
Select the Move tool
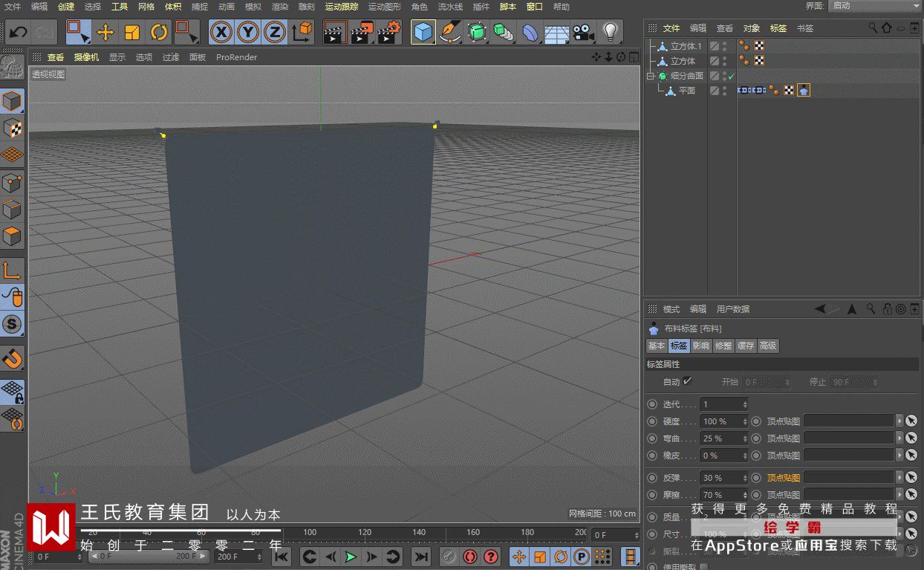pos(105,32)
